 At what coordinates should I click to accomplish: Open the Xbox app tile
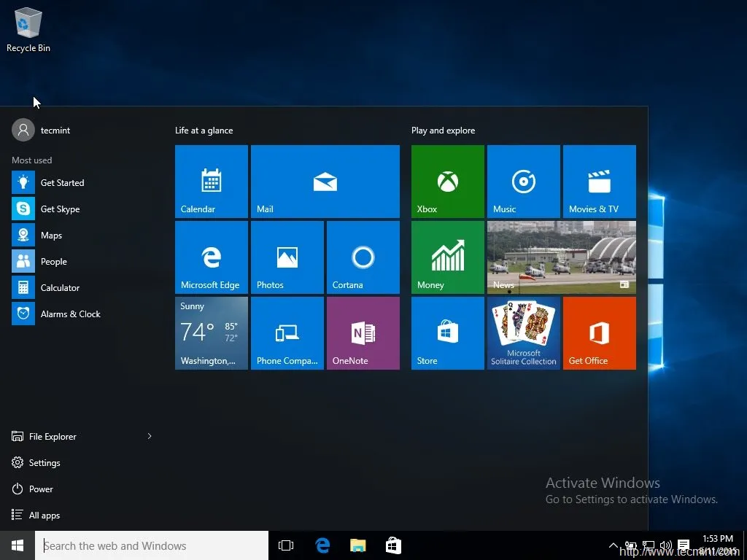click(x=447, y=181)
